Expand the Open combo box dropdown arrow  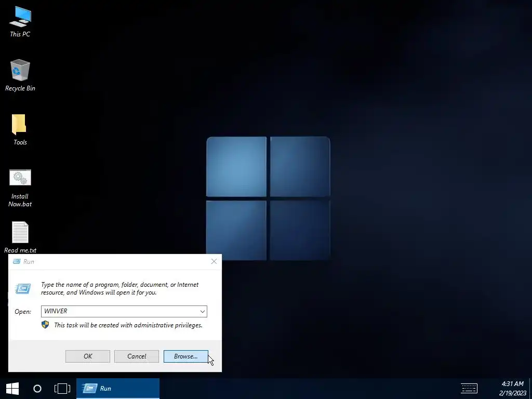(203, 312)
